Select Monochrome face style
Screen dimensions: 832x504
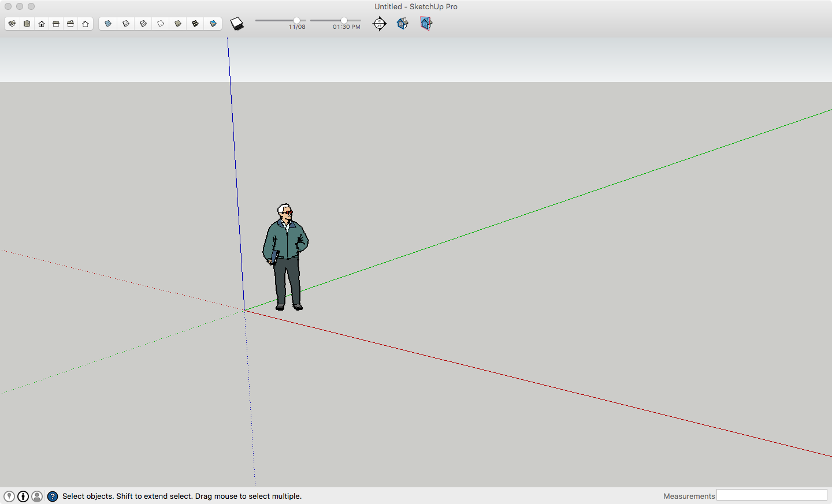213,24
